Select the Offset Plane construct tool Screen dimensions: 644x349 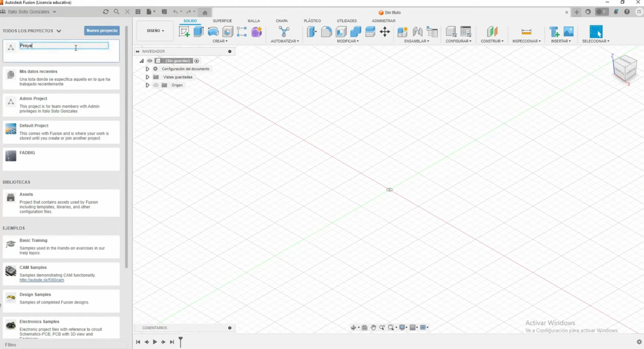pyautogui.click(x=492, y=32)
